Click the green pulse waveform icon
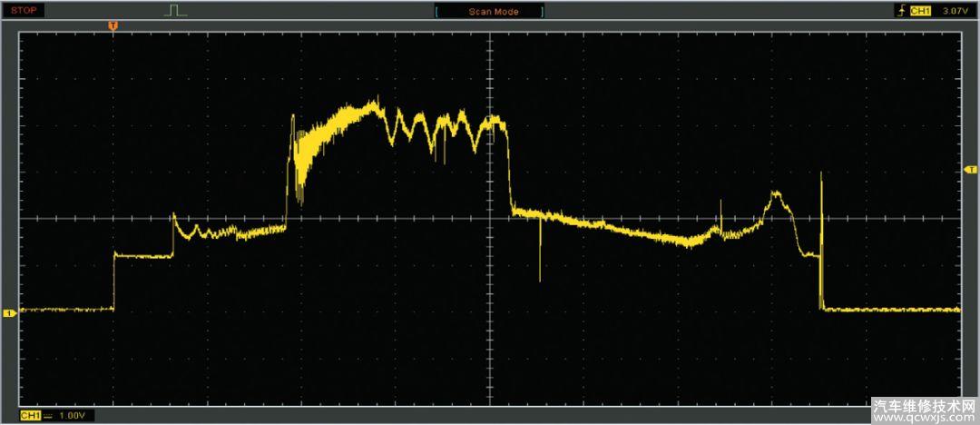Viewport: 980px width, 425px height. [x=176, y=10]
